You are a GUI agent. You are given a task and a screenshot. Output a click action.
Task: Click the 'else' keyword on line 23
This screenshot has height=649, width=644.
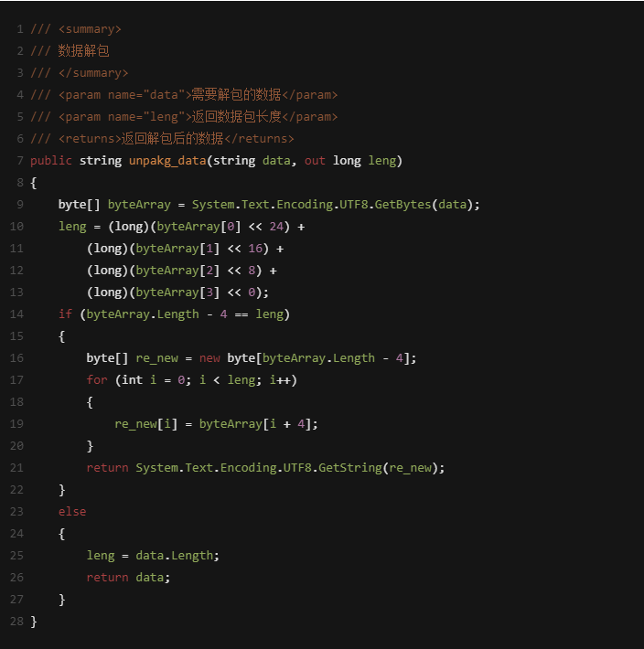tap(72, 512)
